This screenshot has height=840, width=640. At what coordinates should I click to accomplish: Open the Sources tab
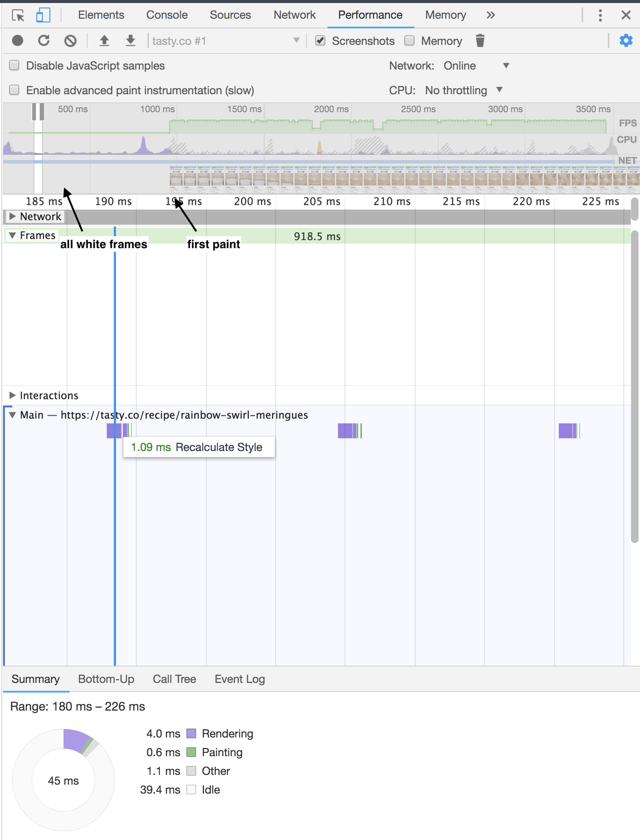(230, 15)
